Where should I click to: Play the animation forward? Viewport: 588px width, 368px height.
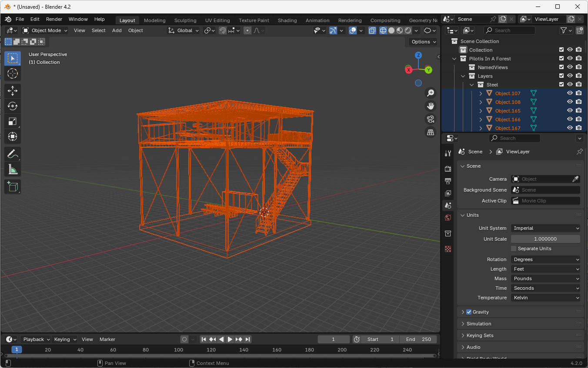pyautogui.click(x=230, y=339)
